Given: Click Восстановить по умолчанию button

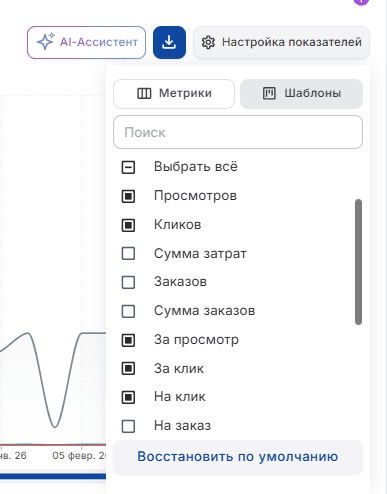Looking at the screenshot, I should [238, 457].
